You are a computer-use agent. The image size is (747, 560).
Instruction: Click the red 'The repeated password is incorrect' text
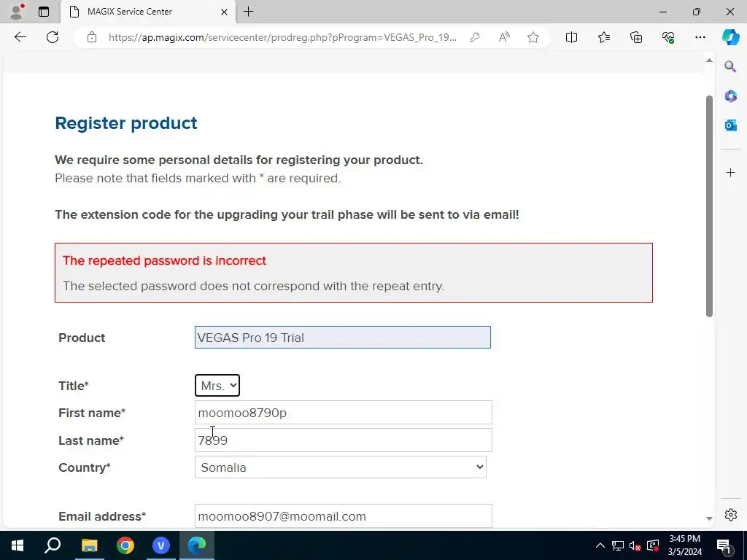click(x=164, y=260)
